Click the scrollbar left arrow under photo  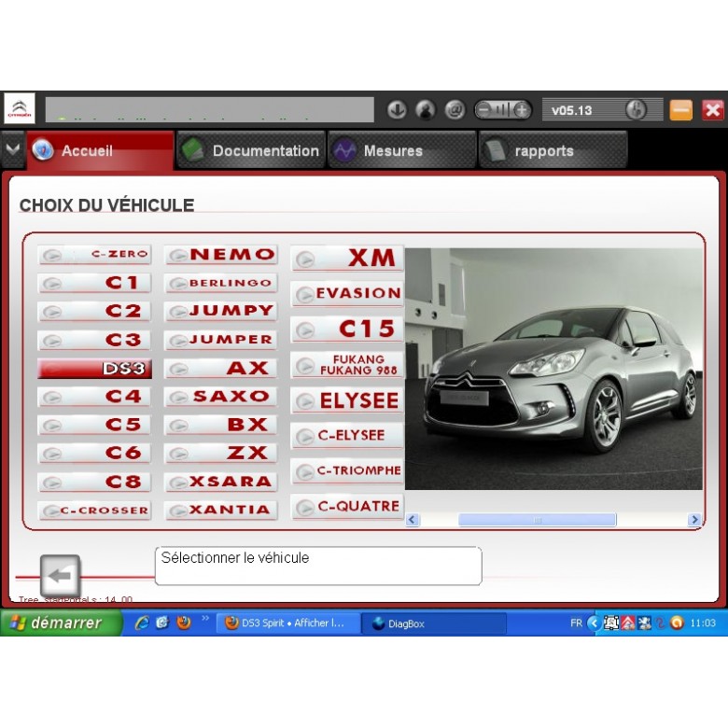click(x=413, y=520)
